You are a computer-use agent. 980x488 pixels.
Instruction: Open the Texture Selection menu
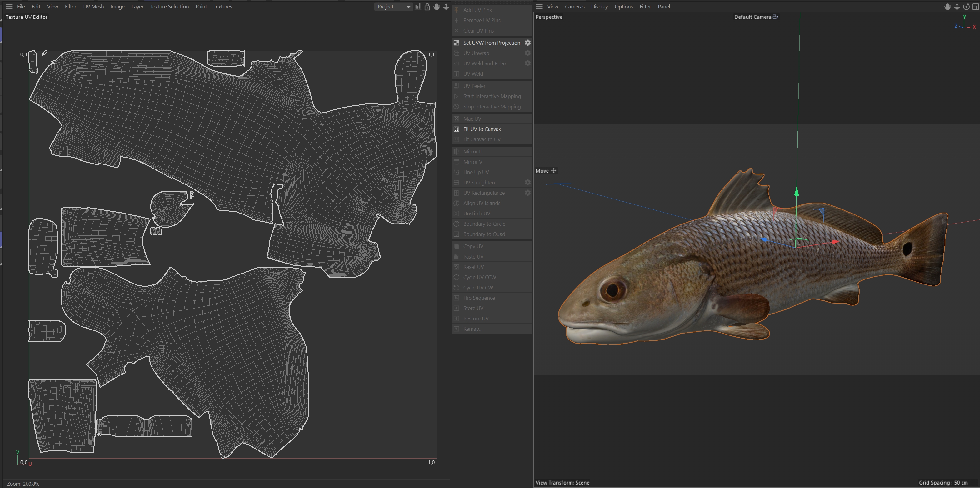[169, 7]
